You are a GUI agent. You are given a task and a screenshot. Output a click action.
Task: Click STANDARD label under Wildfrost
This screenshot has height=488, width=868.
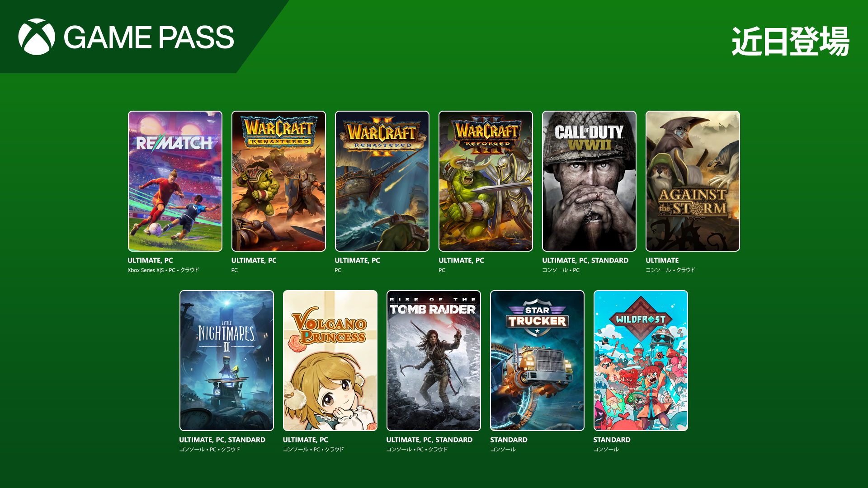[612, 440]
